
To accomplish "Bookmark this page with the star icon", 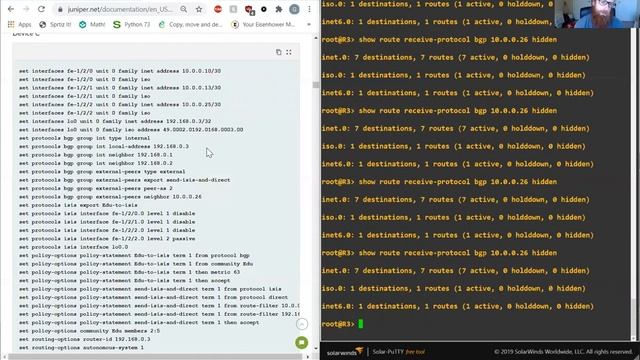I will click(x=199, y=9).
